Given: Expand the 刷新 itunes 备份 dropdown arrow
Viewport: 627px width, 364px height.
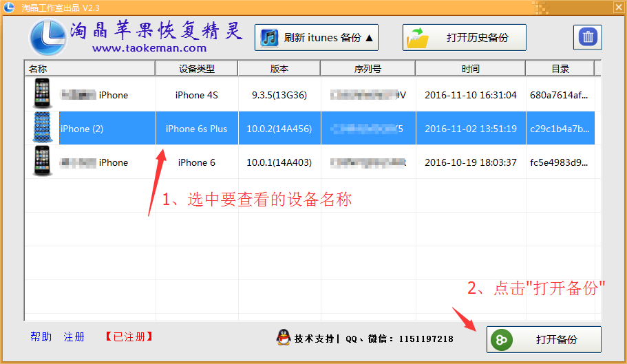Looking at the screenshot, I should pos(369,38).
